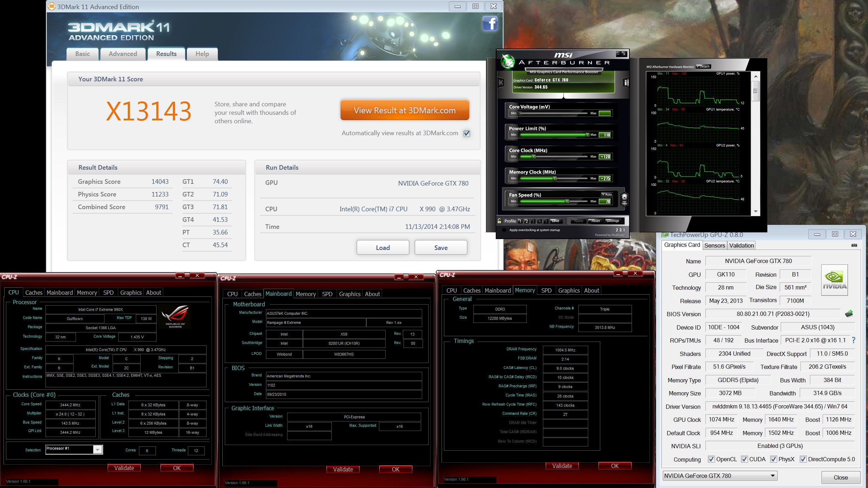
Task: Click the X13143 score text
Action: [x=148, y=111]
